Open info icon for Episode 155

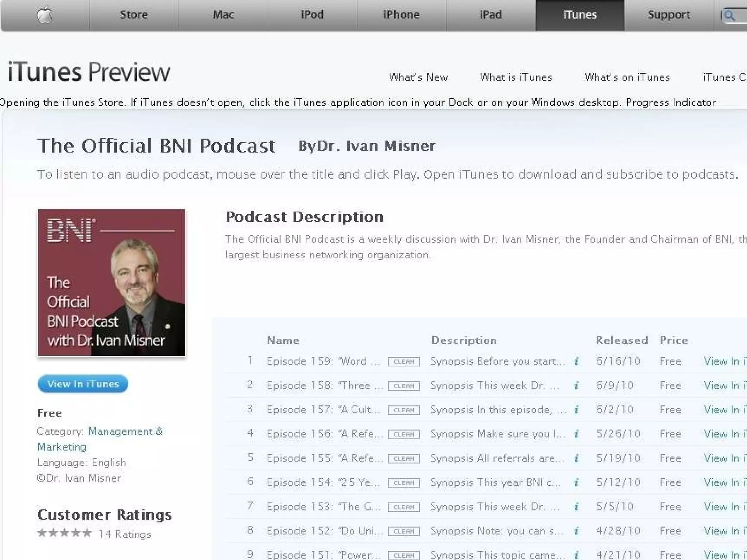point(576,458)
